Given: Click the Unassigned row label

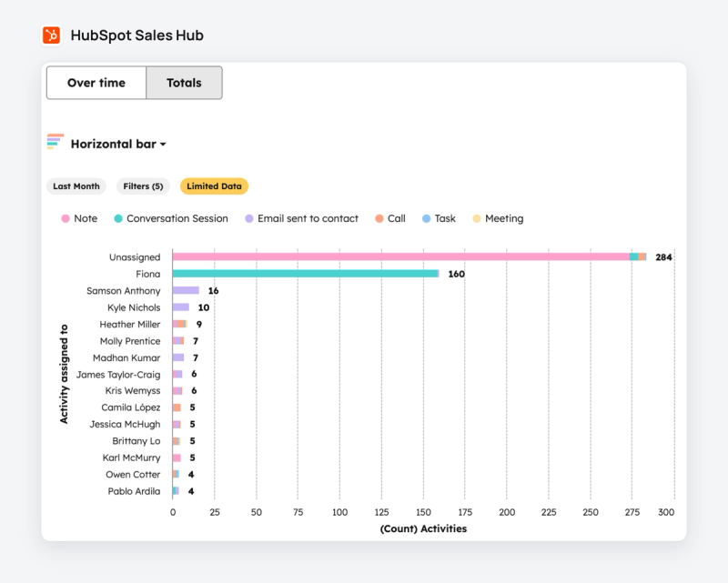Looking at the screenshot, I should [x=135, y=257].
